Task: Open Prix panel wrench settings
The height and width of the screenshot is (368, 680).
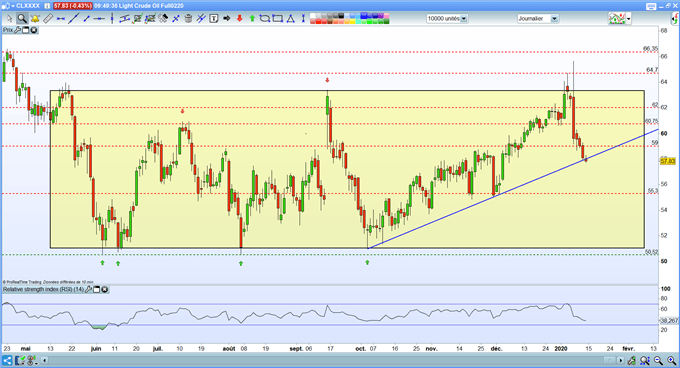Action: [x=17, y=30]
